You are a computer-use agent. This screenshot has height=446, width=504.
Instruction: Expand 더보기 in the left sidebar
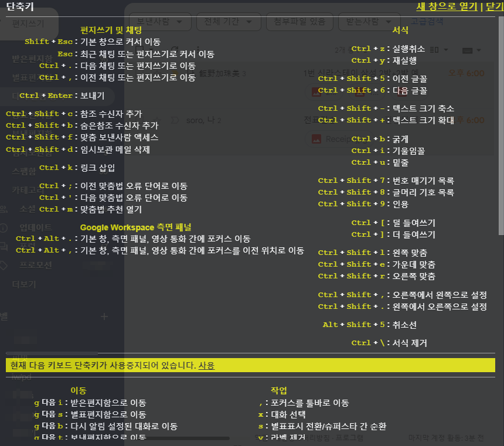24,284
